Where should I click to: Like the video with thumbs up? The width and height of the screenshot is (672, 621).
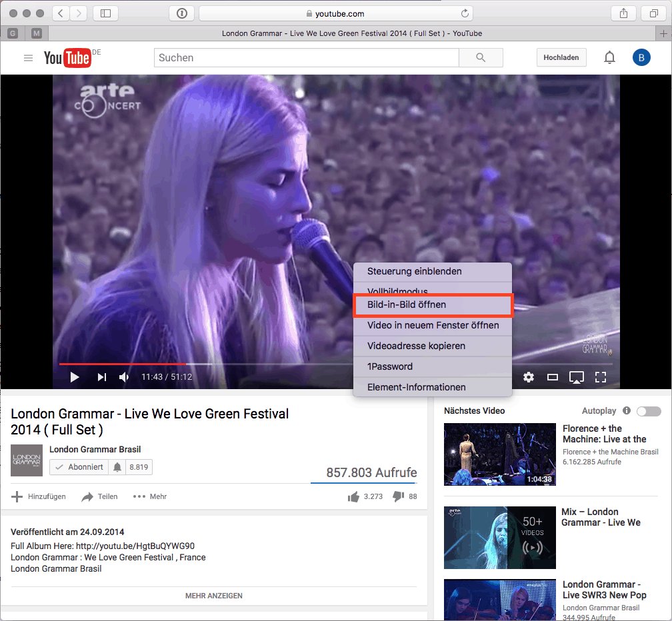[x=353, y=496]
